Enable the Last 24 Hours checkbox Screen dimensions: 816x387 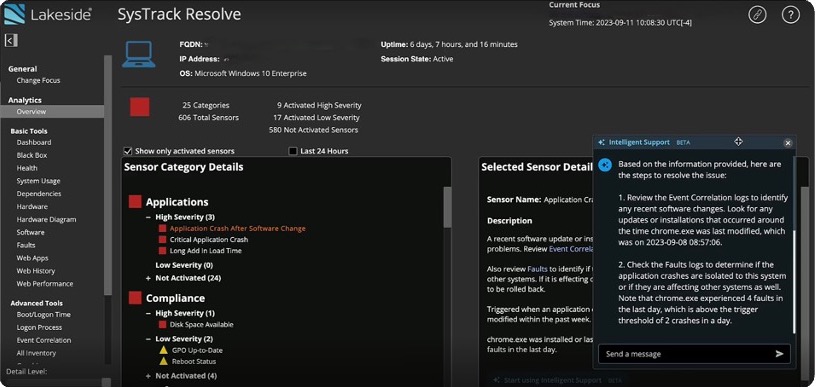[293, 151]
